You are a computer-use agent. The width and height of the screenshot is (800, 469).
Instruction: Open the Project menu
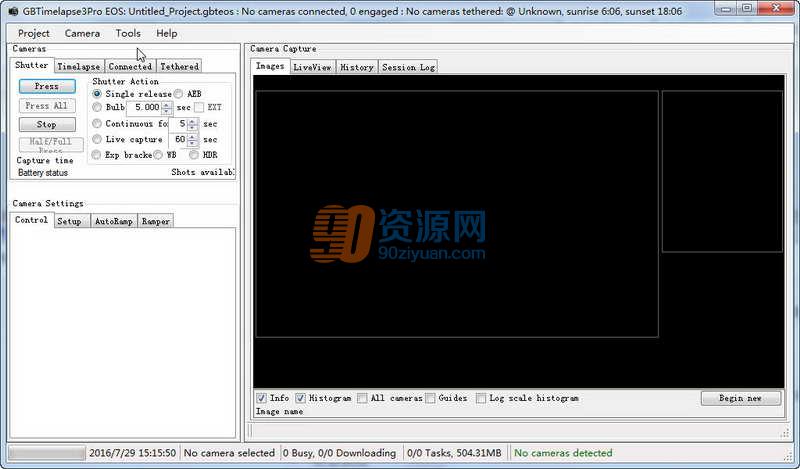tap(34, 33)
